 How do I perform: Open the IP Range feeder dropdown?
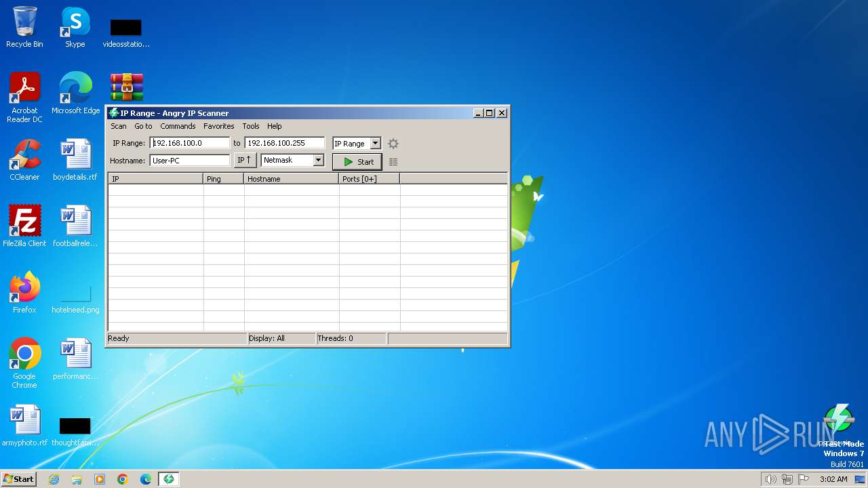coord(357,144)
